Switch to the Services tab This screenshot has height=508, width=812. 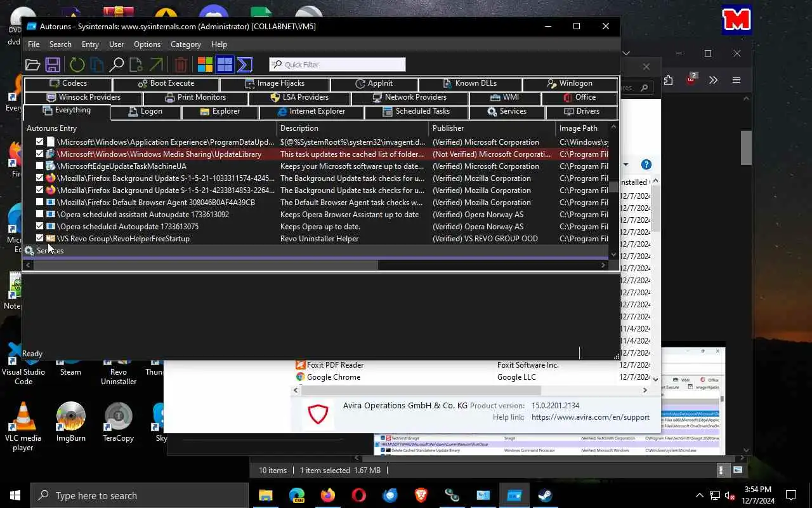pyautogui.click(x=507, y=112)
